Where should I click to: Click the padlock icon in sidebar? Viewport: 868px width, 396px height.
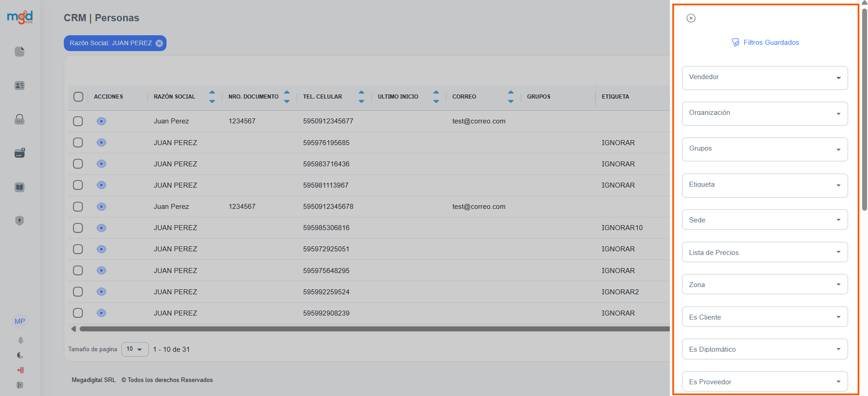(19, 119)
